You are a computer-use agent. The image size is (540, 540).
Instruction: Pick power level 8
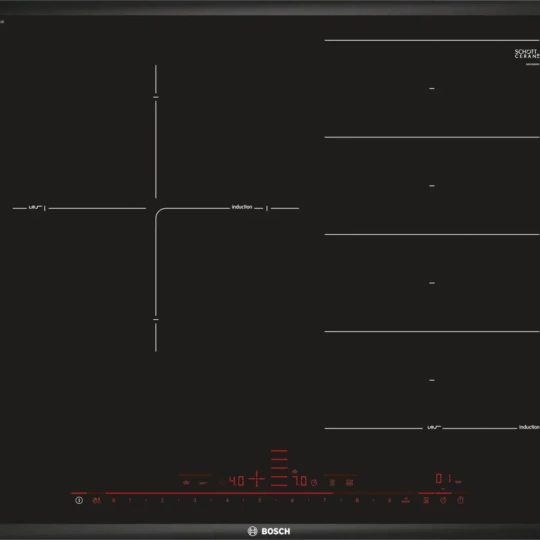357,500
